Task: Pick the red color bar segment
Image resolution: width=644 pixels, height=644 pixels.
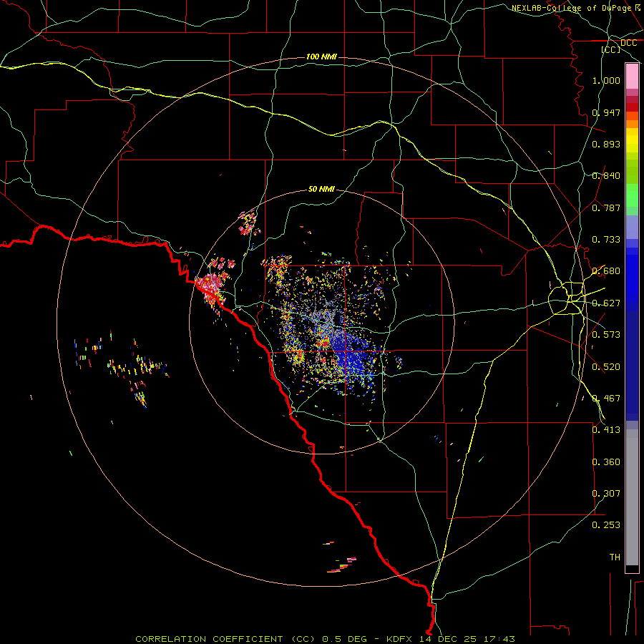Action: coord(632,107)
